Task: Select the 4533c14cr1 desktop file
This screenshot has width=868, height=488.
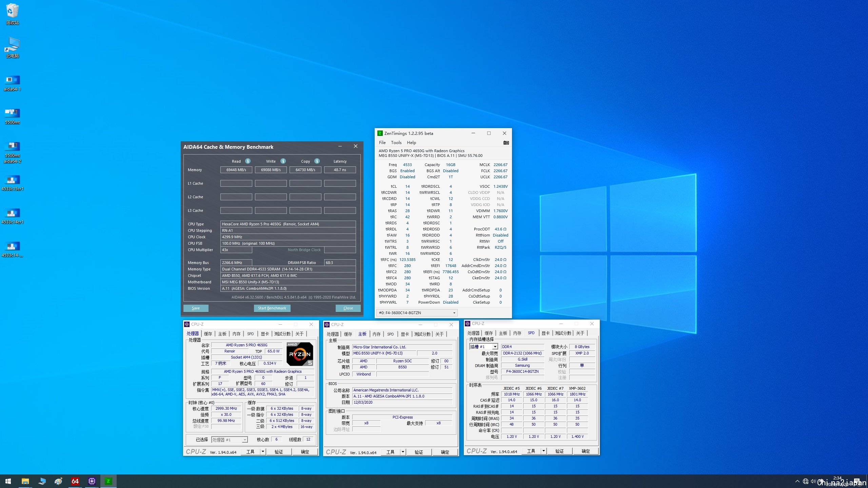Action: coord(13,216)
